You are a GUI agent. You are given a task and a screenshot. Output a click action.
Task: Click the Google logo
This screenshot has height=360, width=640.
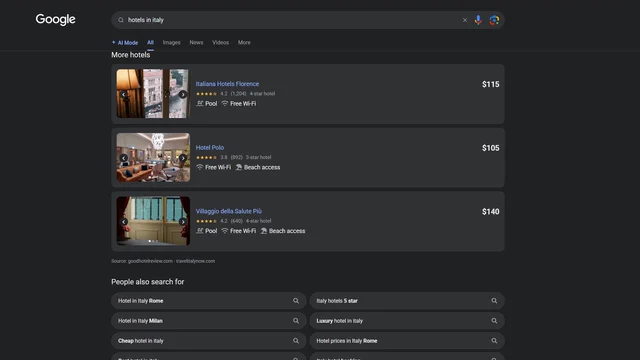pos(55,19)
